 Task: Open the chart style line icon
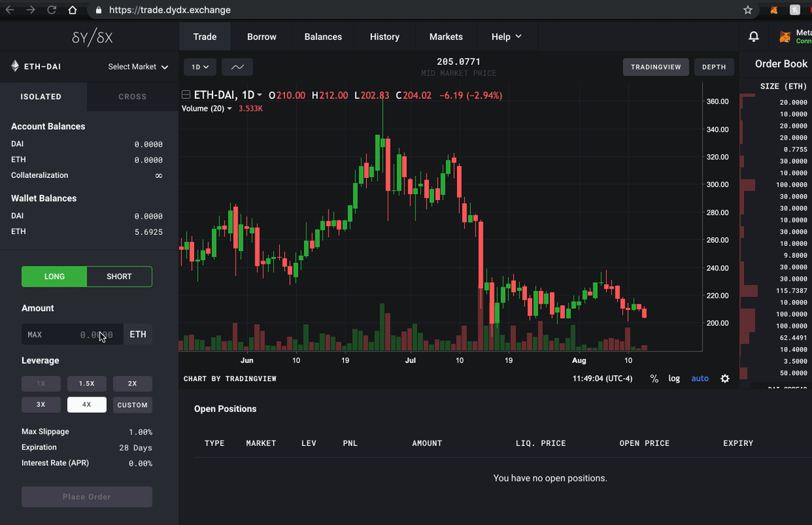[237, 67]
